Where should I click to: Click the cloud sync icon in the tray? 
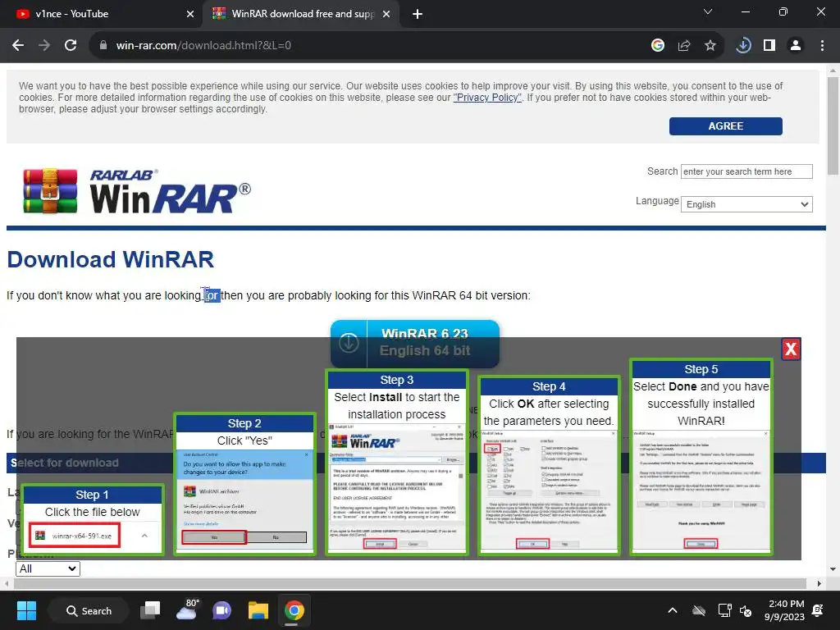click(699, 610)
